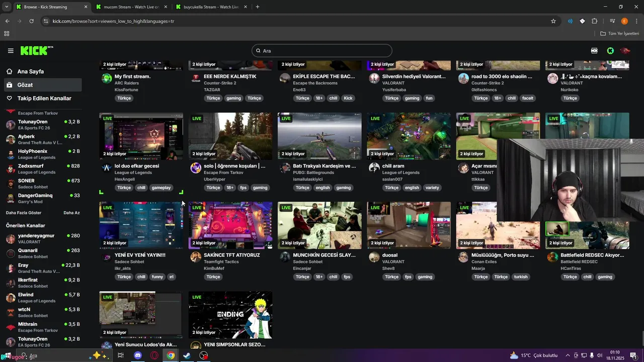Click the weather widget 15°C Çok bulutlu

(x=533, y=355)
